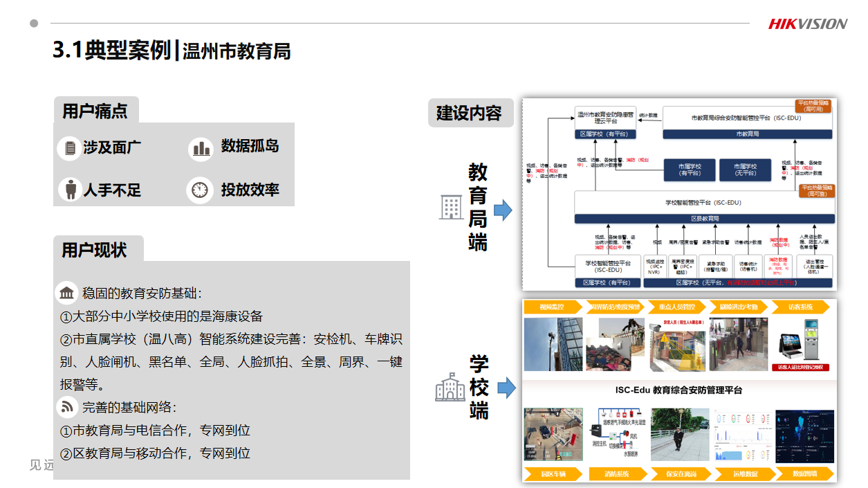
Task: Open the surveillance camera pole photo
Action: click(x=553, y=344)
